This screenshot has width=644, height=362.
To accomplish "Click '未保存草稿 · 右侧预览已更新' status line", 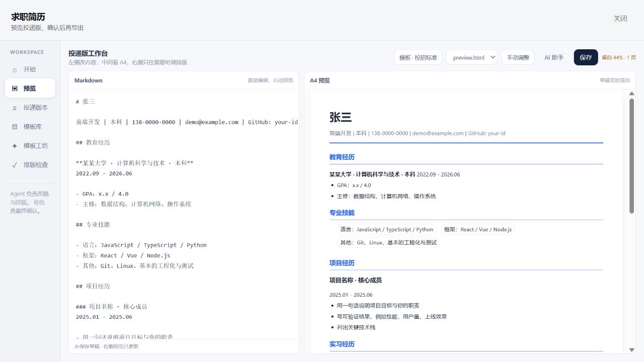I will 106,346.
